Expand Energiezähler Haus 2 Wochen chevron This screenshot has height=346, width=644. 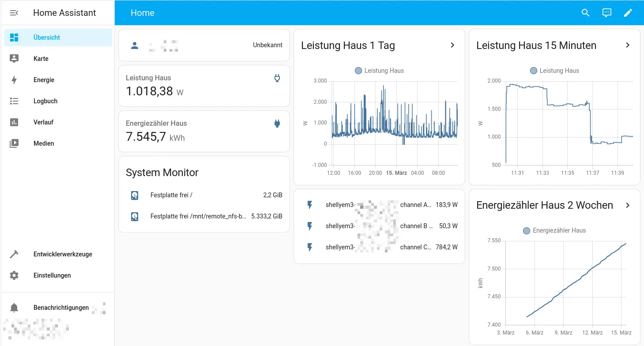[628, 205]
